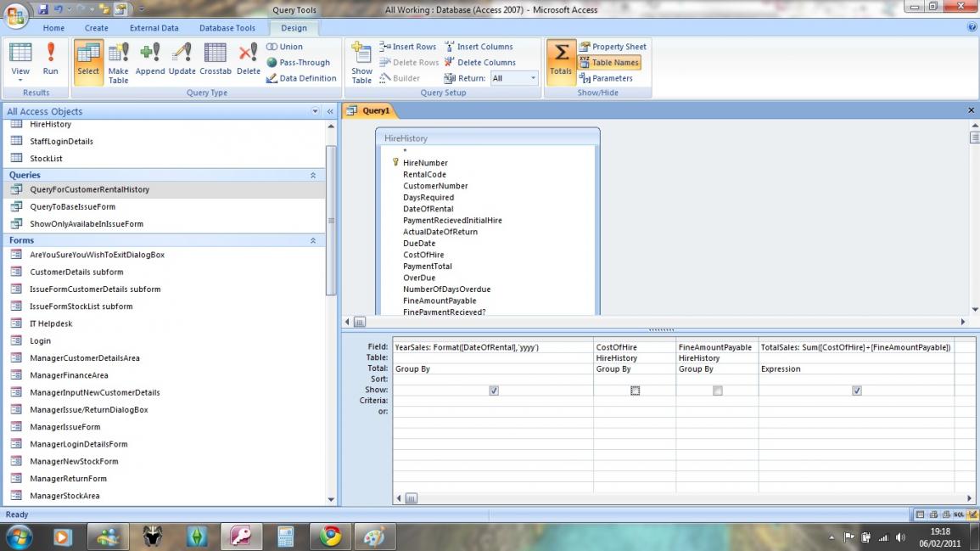Image resolution: width=980 pixels, height=551 pixels.
Task: Open the Office button menu
Action: coord(17,15)
